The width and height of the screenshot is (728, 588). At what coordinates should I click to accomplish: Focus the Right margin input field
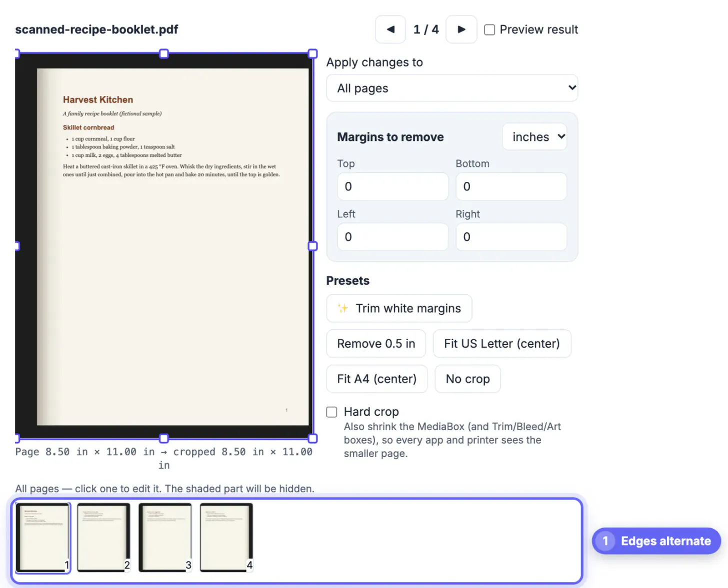(511, 237)
